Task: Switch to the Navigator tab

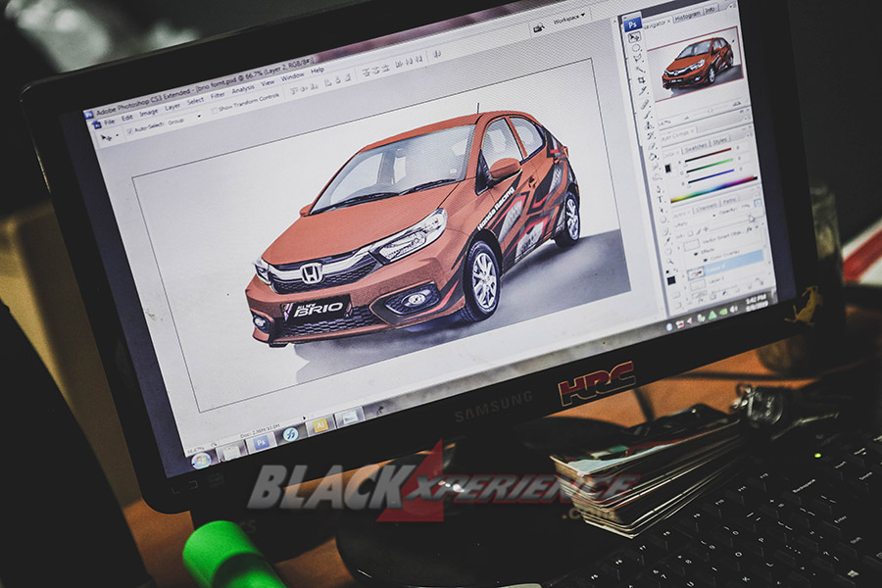Action: coord(656,24)
